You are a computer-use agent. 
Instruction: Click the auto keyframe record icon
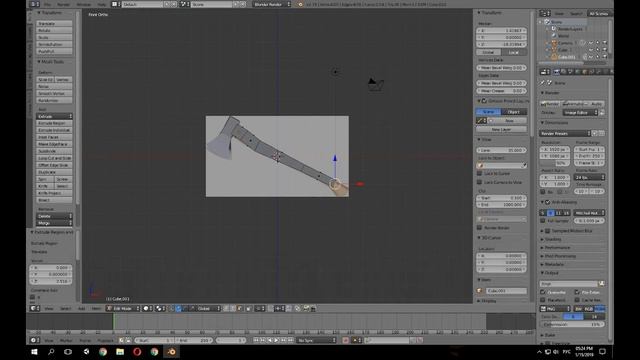(346, 340)
